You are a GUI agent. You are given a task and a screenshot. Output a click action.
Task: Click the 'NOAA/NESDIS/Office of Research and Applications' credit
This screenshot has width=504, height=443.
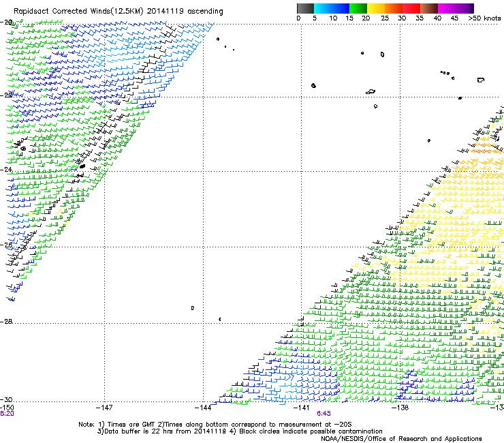(401, 439)
